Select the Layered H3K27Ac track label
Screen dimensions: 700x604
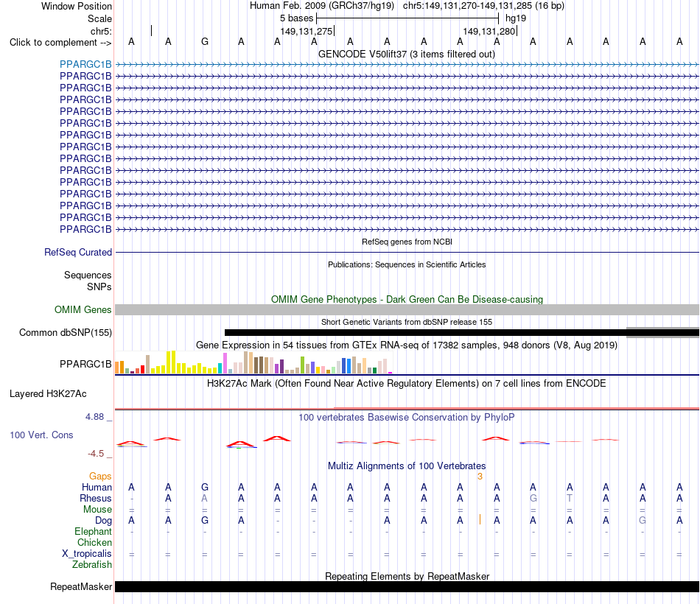coord(48,394)
